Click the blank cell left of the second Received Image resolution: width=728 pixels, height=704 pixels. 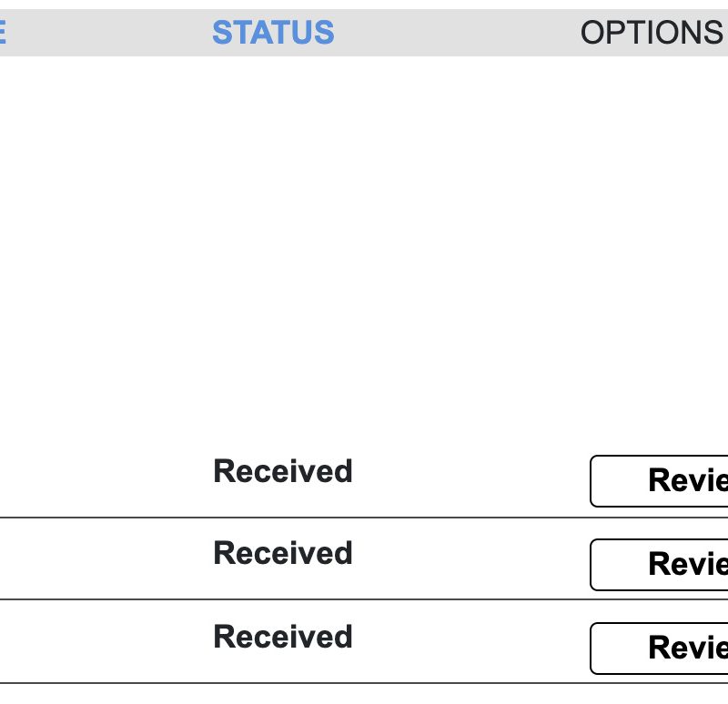coord(106,558)
